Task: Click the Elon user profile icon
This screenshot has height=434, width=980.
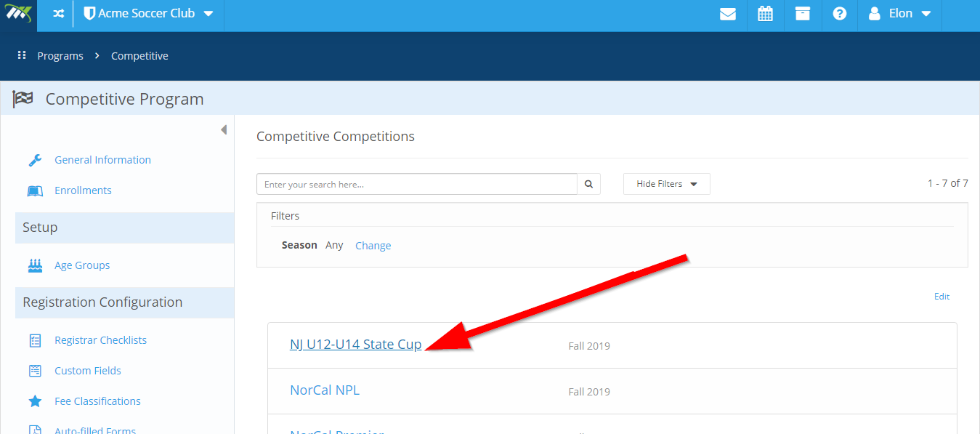Action: (875, 14)
